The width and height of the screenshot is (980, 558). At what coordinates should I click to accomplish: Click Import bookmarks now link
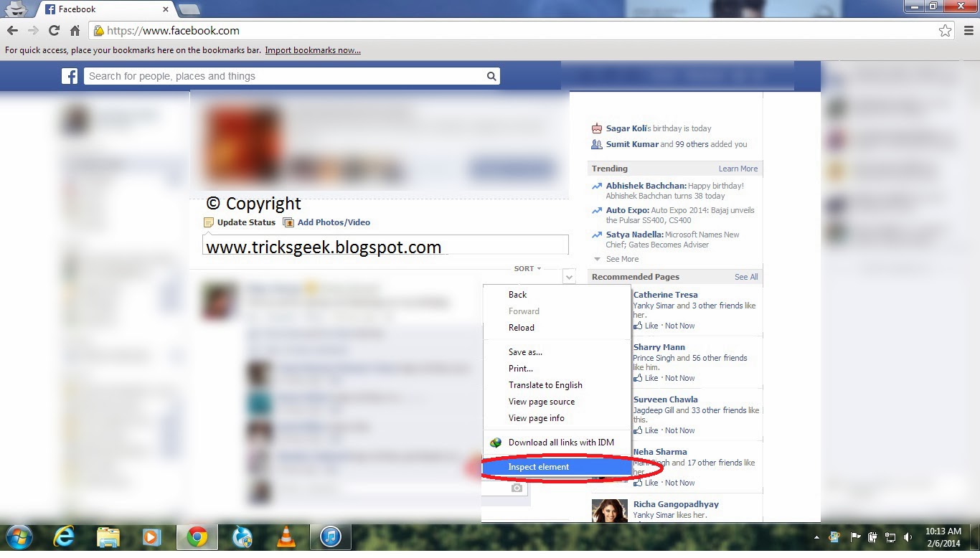point(313,50)
